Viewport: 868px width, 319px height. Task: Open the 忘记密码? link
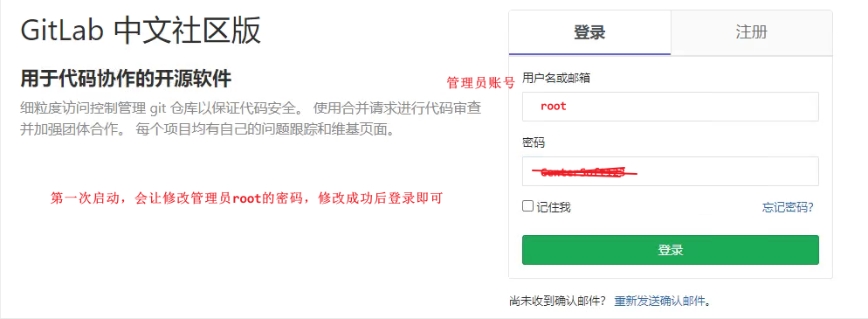coord(788,208)
